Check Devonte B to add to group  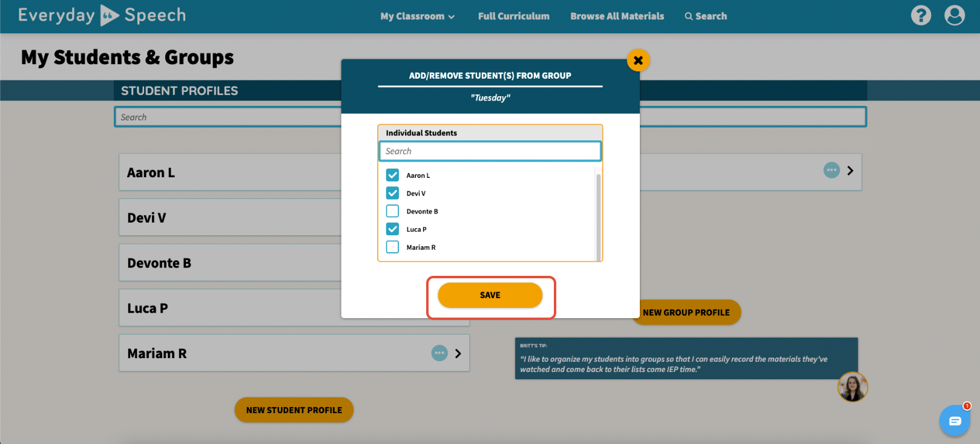(x=393, y=211)
